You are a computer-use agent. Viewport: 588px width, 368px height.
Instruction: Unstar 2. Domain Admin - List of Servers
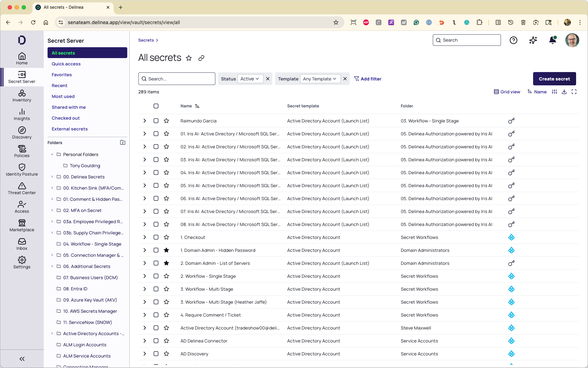click(x=166, y=263)
